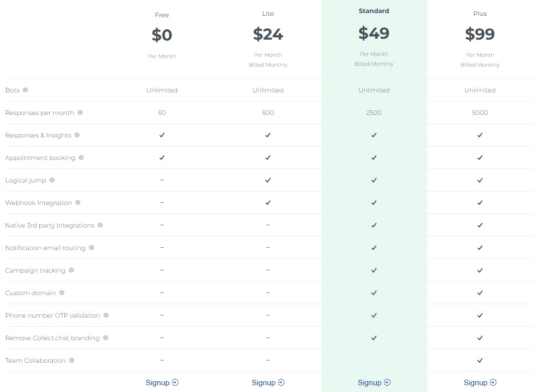Click the $99 Plus plan price
The height and width of the screenshot is (392, 535).
[480, 34]
